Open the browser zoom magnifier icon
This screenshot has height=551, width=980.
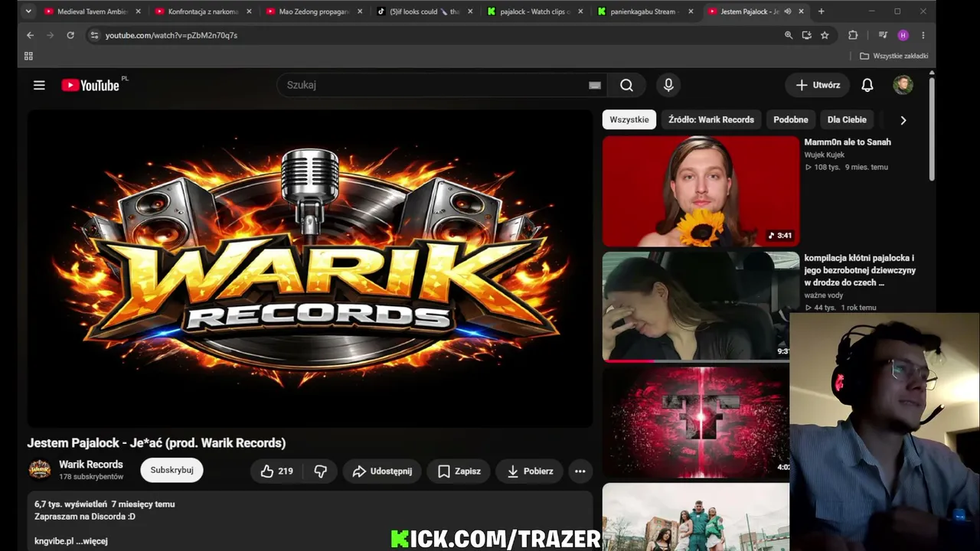(x=789, y=35)
